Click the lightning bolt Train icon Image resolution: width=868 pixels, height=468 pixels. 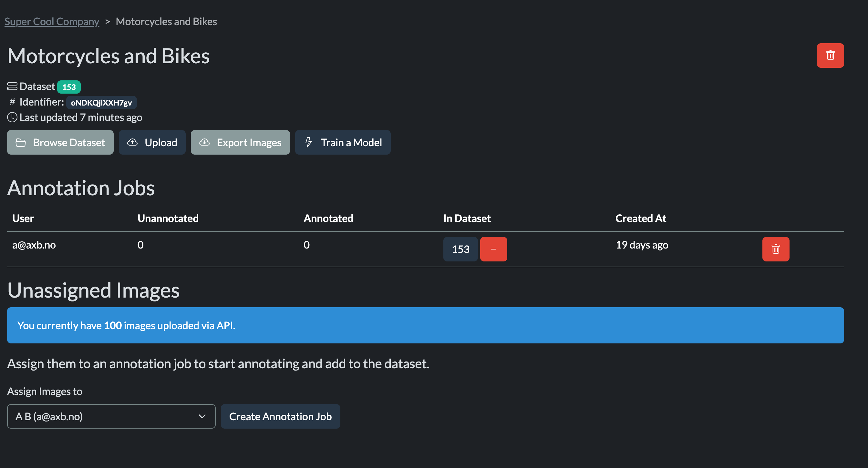coord(308,142)
